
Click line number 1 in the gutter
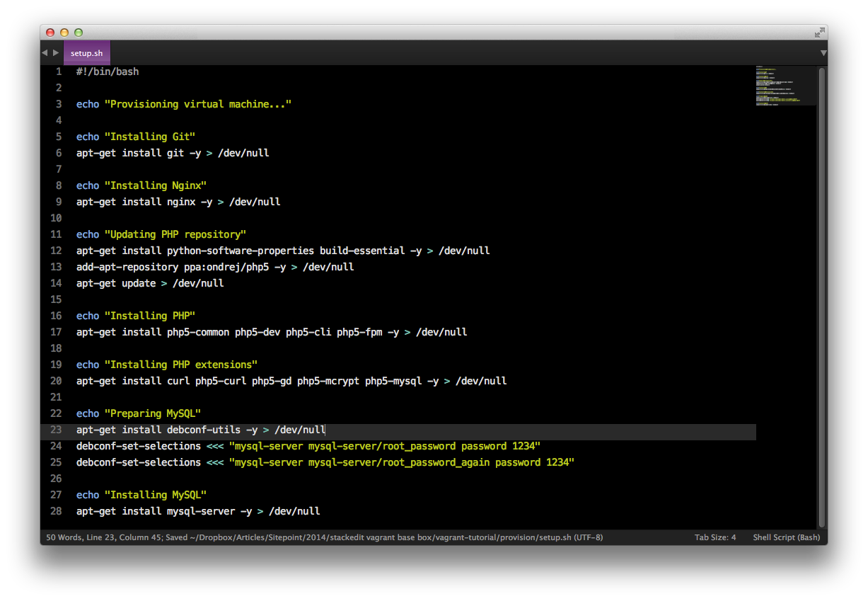pos(59,71)
